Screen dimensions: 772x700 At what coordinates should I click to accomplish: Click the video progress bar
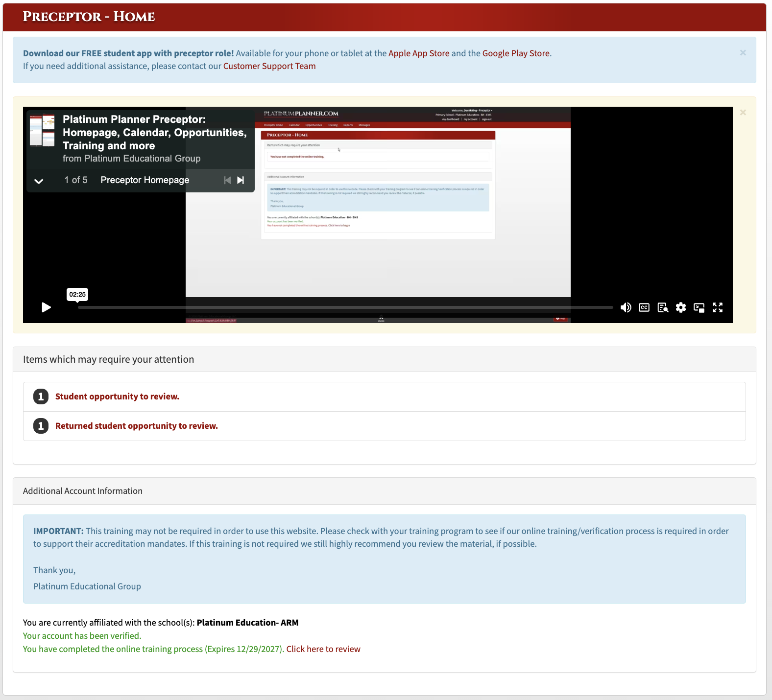[x=345, y=307]
